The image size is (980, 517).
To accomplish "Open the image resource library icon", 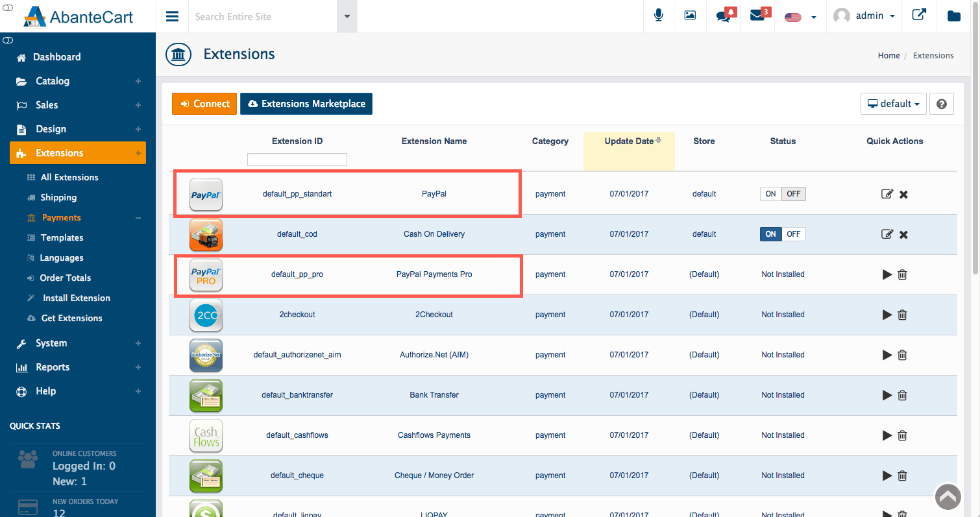I will pyautogui.click(x=690, y=16).
